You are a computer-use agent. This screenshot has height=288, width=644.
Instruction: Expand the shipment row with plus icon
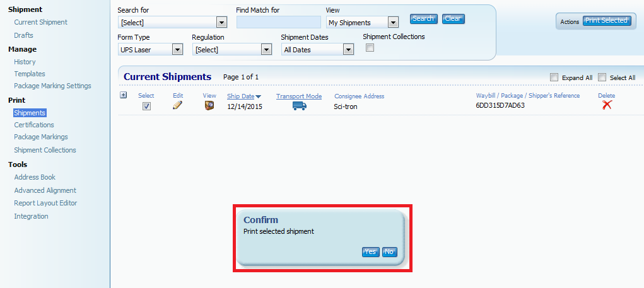pos(124,95)
